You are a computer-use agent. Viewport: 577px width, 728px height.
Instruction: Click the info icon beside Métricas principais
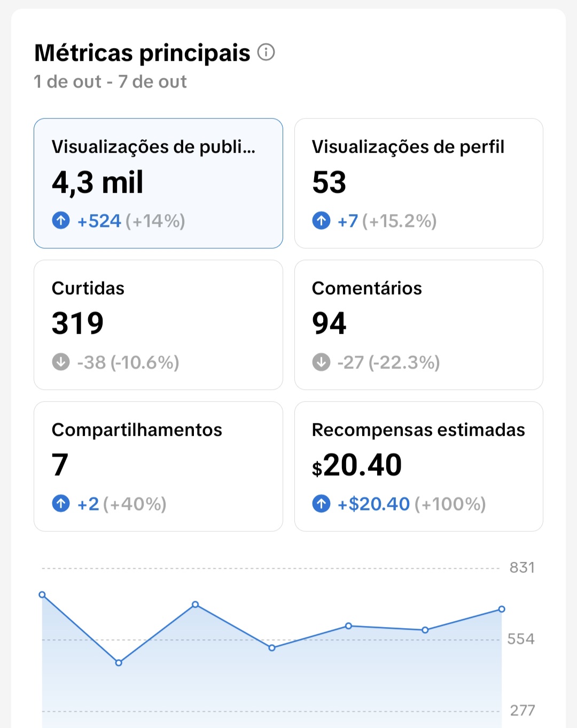coord(266,52)
